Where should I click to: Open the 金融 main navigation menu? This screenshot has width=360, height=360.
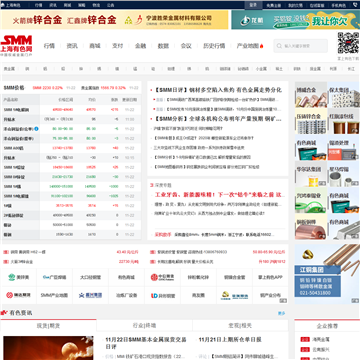pyautogui.click(x=140, y=46)
